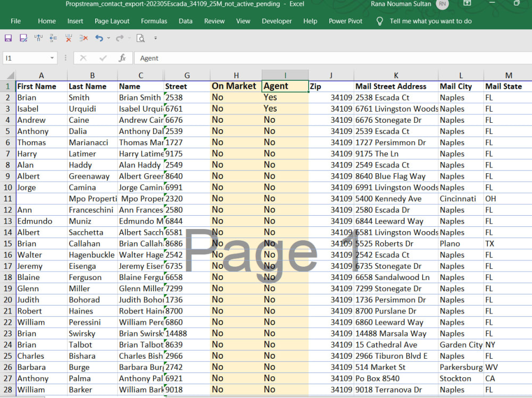The height and width of the screenshot is (398, 532).
Task: Open the Developer tab
Action: coord(277,21)
